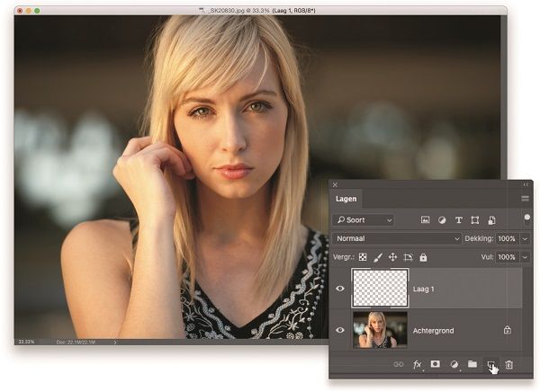540x392 pixels.
Task: Hide the Laag 1 layer
Action: tap(340, 289)
